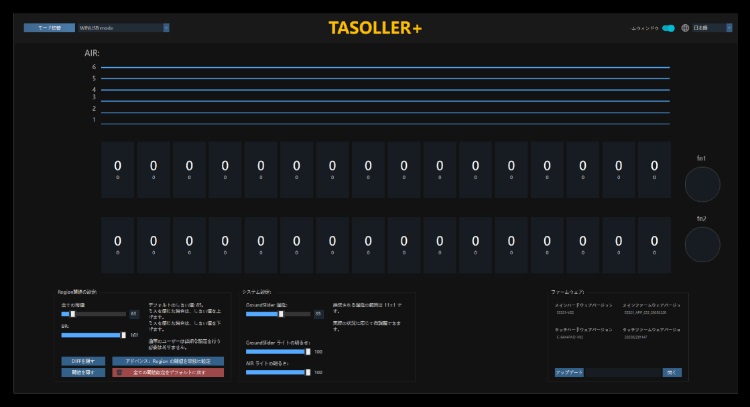750x407 pixels.
Task: Click the アップデート firmware update button
Action: 569,373
